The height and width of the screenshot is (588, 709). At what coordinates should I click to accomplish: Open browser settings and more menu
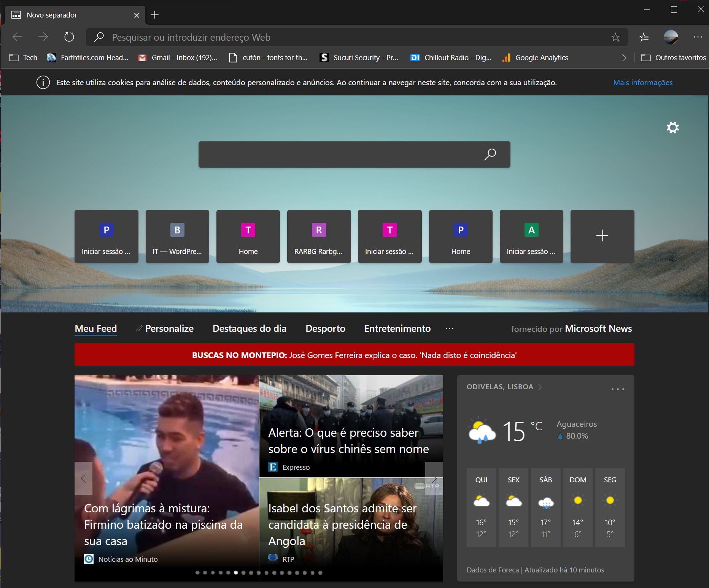tap(698, 37)
